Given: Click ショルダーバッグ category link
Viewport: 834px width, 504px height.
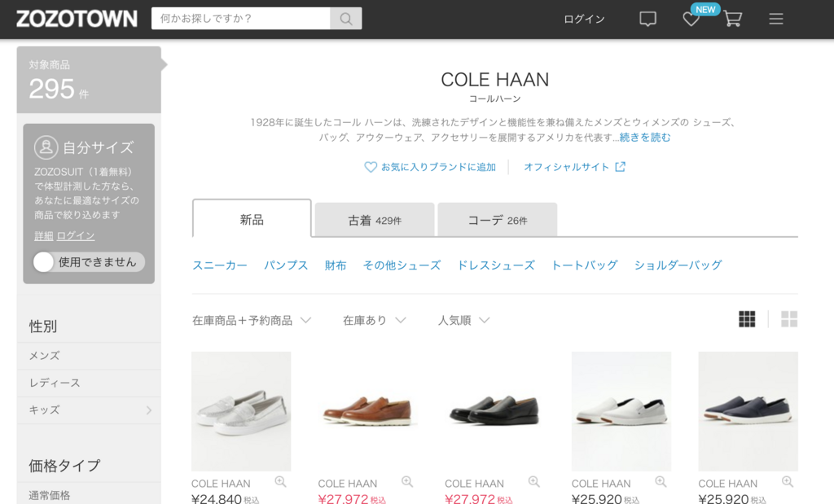Looking at the screenshot, I should pos(678,265).
